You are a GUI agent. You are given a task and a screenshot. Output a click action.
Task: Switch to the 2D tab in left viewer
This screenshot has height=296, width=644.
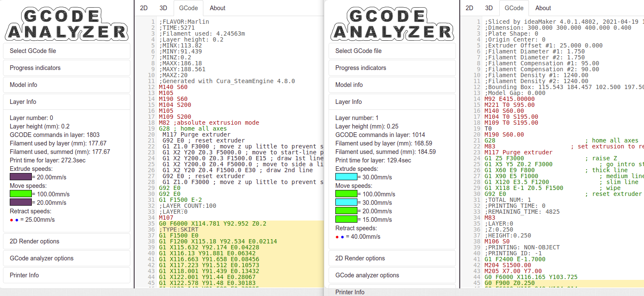(x=144, y=8)
